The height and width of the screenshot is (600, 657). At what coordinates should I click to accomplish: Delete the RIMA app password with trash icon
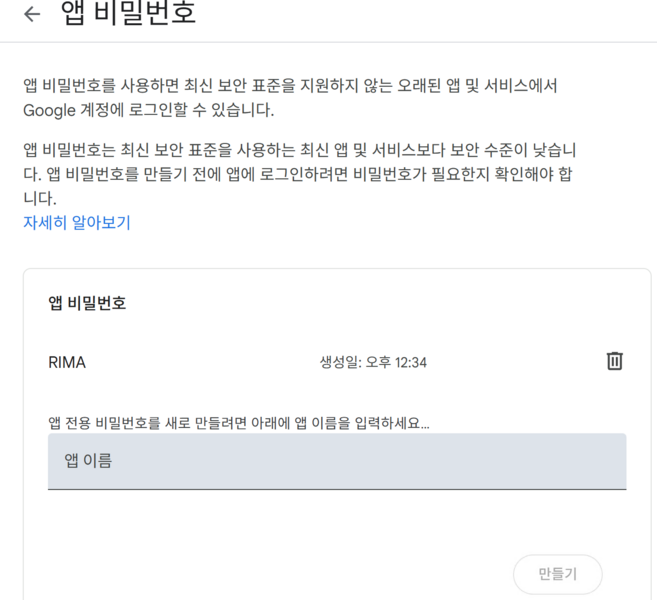614,361
